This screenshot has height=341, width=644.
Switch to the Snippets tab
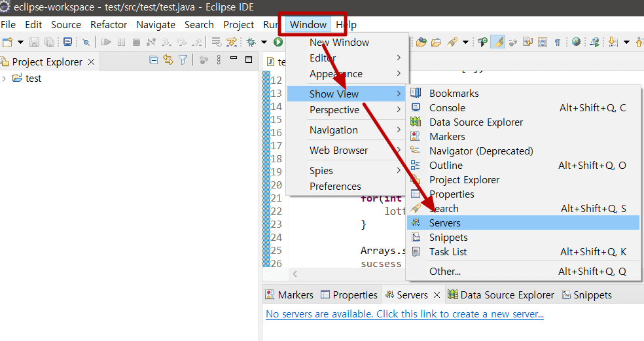click(587, 295)
